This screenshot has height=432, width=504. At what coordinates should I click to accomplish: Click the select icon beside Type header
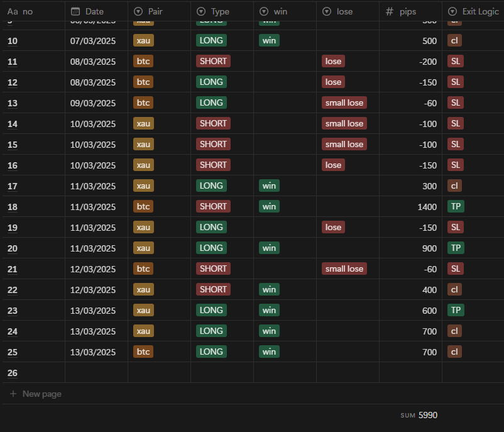(201, 11)
